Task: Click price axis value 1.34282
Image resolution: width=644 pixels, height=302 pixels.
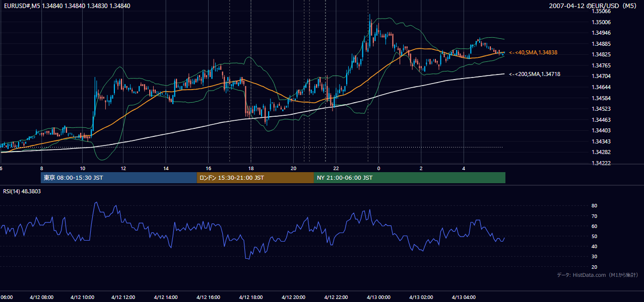Action: pos(601,152)
